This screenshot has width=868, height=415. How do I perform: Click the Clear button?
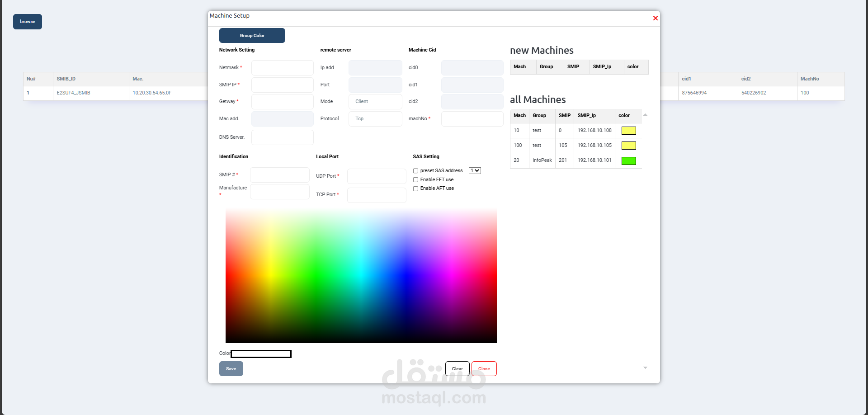coord(457,369)
